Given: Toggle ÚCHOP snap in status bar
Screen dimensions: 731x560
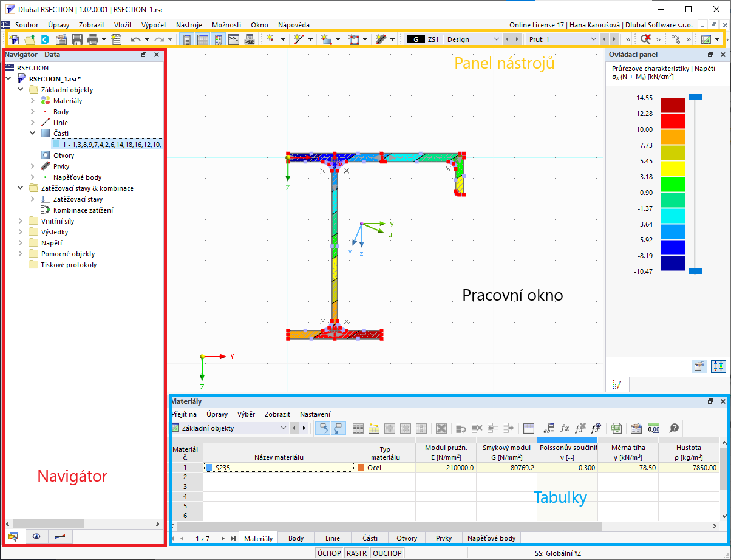Looking at the screenshot, I should coord(329,553).
